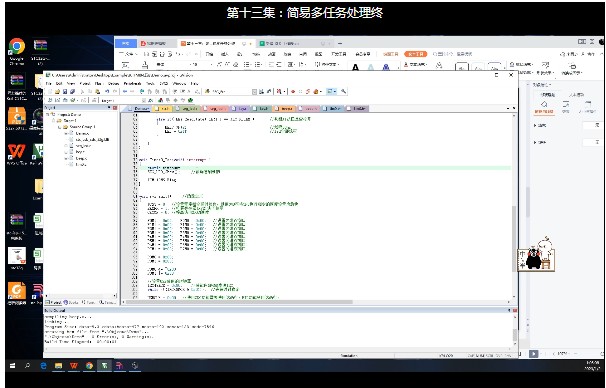Screen dimensions: 606x388
Task: Open Configuration via the wrench icon
Action: (343, 92)
